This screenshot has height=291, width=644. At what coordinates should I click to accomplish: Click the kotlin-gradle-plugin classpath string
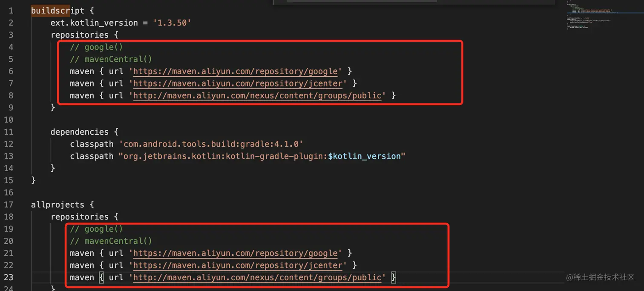pos(262,156)
